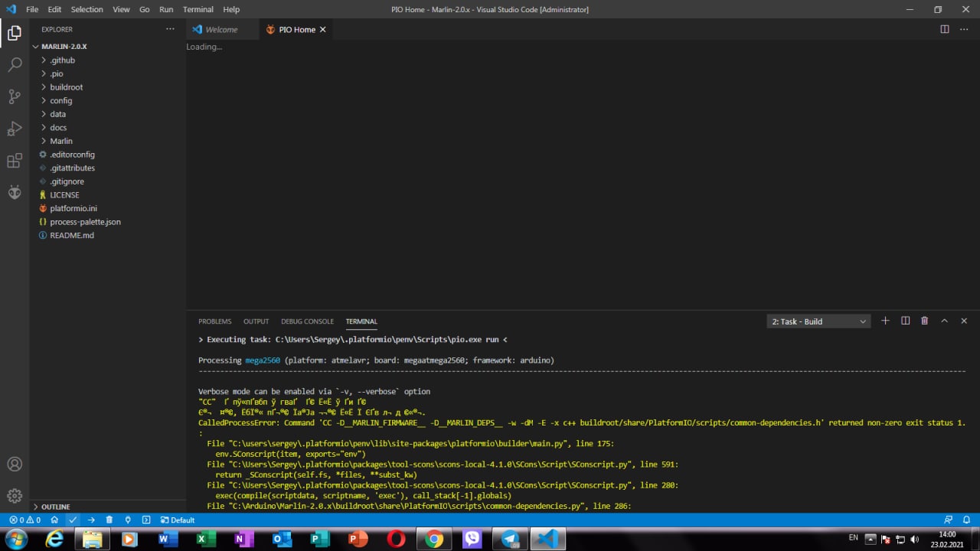Open the View menu
Image resolution: width=980 pixels, height=551 pixels.
click(x=121, y=9)
